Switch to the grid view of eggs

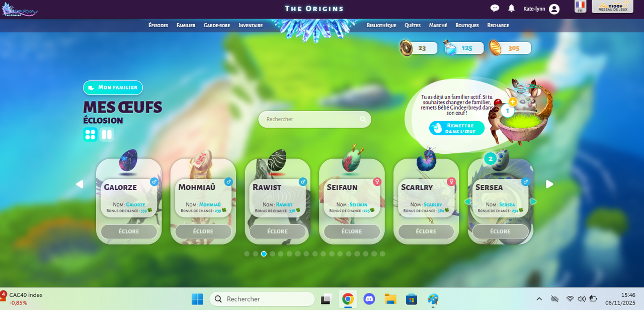coord(90,134)
